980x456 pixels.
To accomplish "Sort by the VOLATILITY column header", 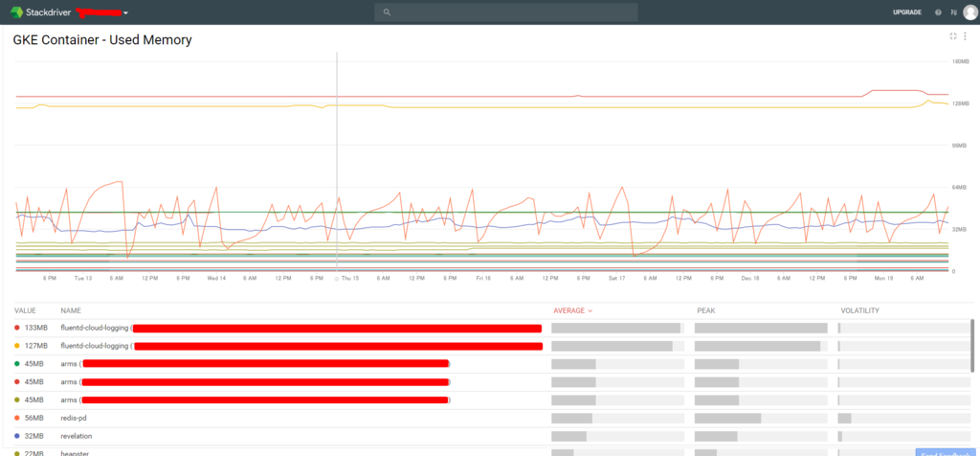I will pyautogui.click(x=860, y=311).
